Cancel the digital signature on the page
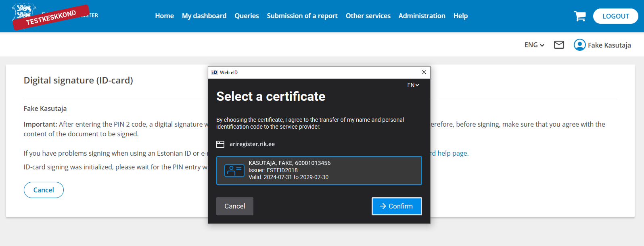 pyautogui.click(x=44, y=190)
